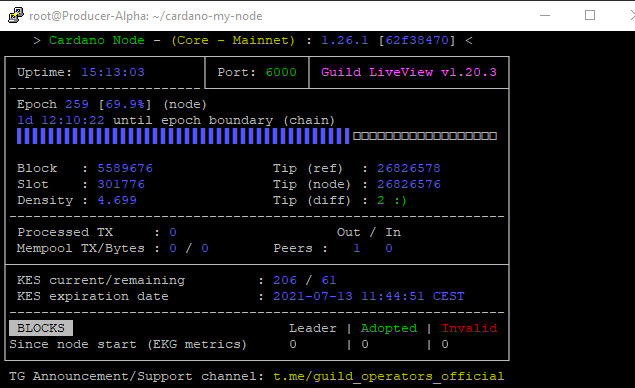
Task: Click the epoch percentage '[69.9%]'
Action: pos(125,104)
